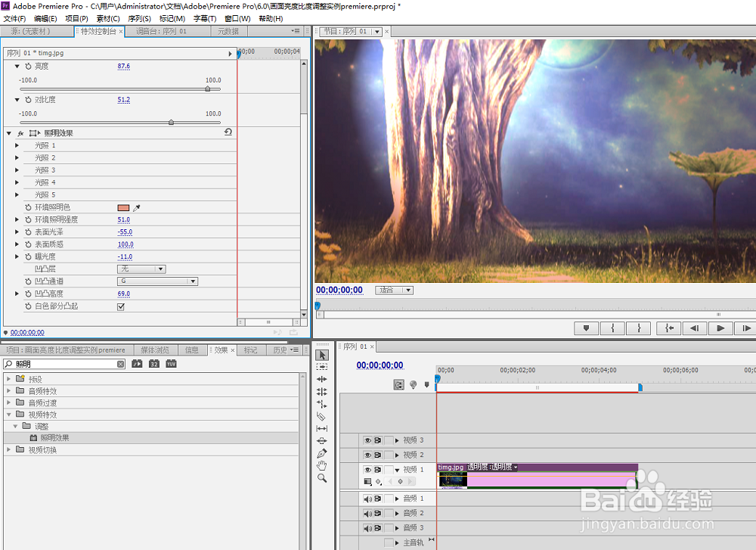Click the YUV effects filter icon

tap(171, 364)
